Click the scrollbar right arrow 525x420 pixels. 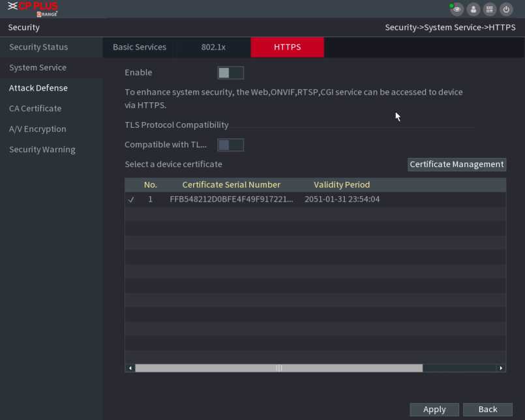coord(501,368)
